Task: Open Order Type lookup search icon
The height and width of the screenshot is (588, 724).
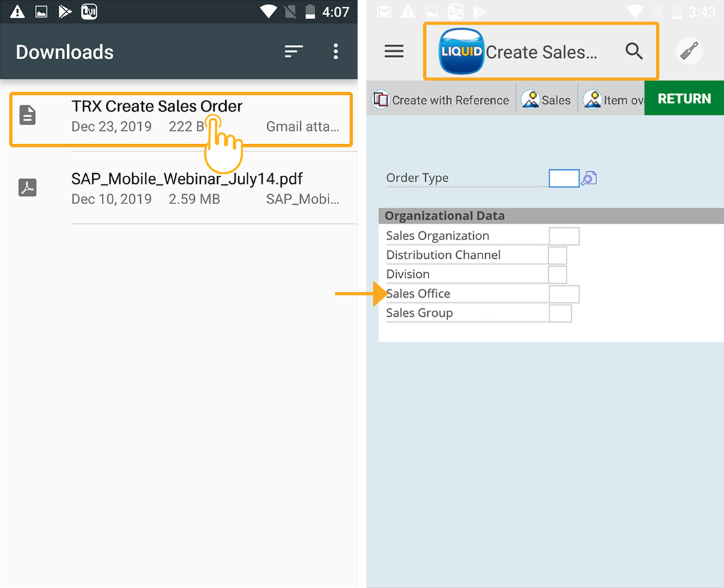Action: click(x=589, y=178)
